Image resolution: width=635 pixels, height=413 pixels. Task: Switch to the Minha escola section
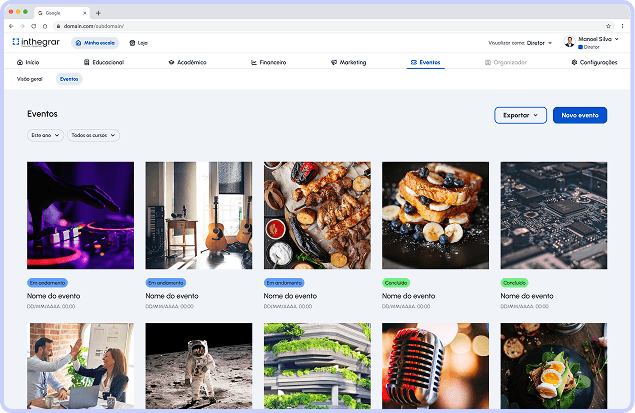coord(95,43)
